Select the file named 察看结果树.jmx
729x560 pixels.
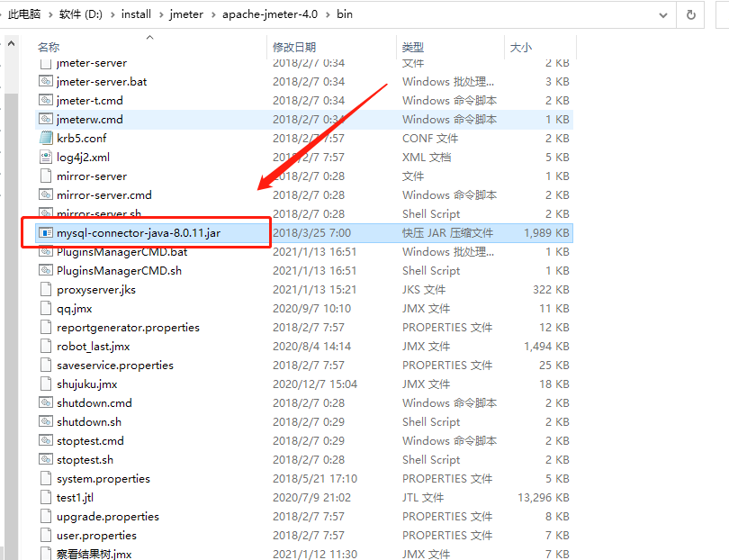[x=94, y=554]
